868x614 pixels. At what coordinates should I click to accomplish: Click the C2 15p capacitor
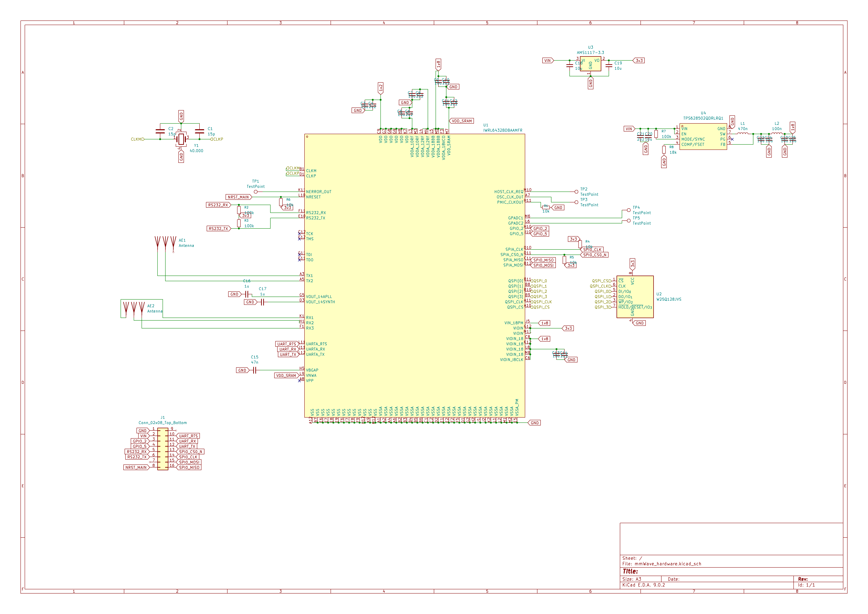160,131
